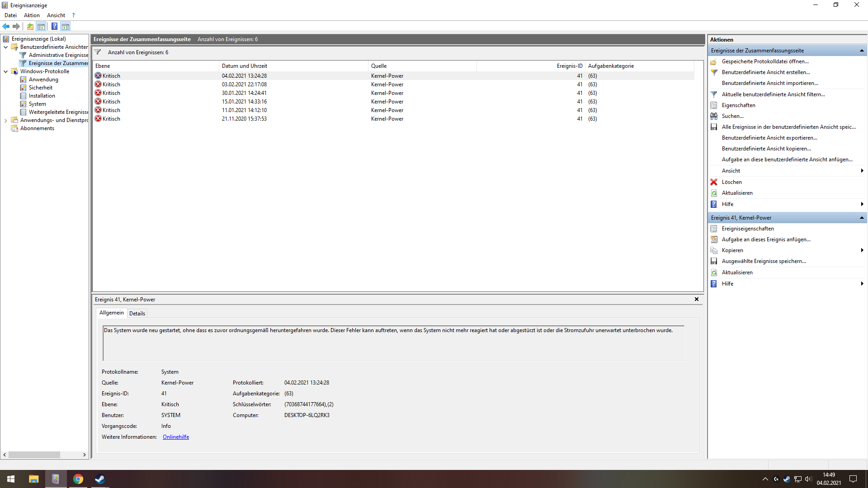Open Suchen binoculars action
The width and height of the screenshot is (868, 488).
[732, 116]
